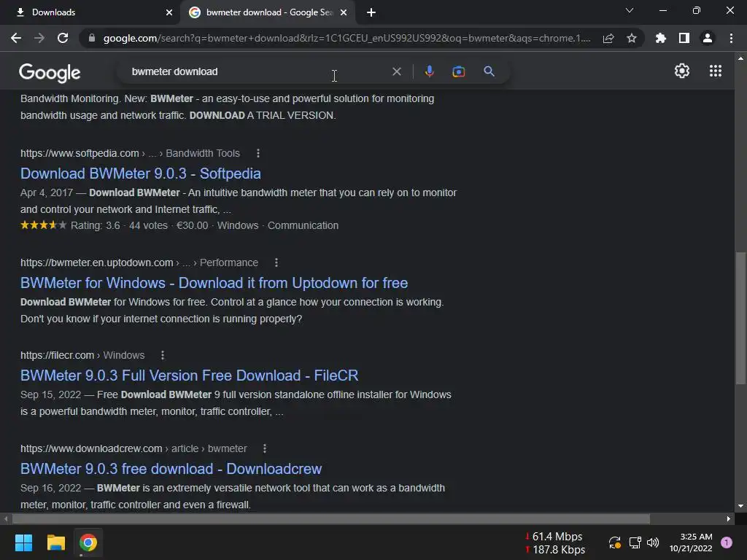Share this page icon in address bar
Viewport: 747px width, 560px height.
pos(608,39)
